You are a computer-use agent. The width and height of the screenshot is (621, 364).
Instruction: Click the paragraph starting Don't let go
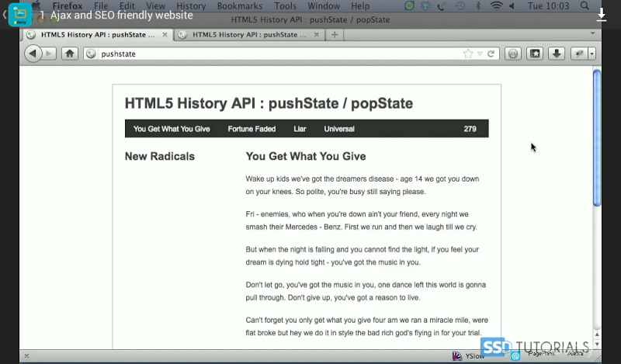click(366, 291)
